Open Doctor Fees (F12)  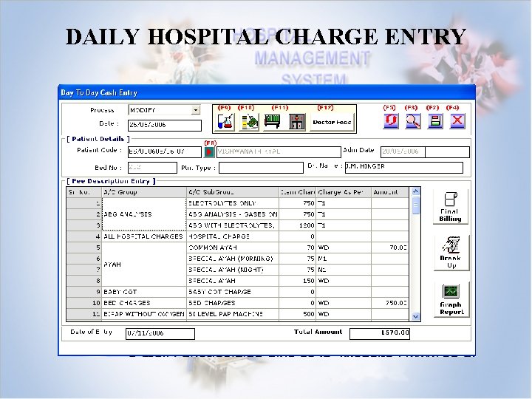coord(332,122)
